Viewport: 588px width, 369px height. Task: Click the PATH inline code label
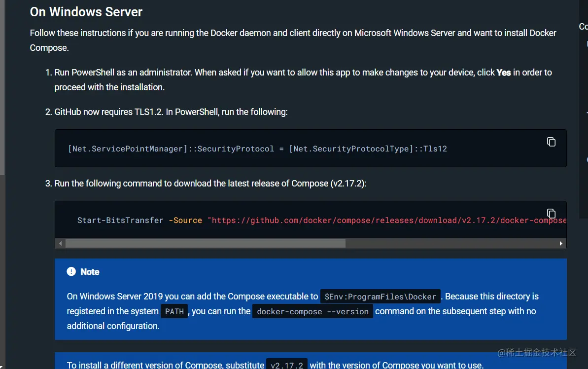pyautogui.click(x=174, y=311)
